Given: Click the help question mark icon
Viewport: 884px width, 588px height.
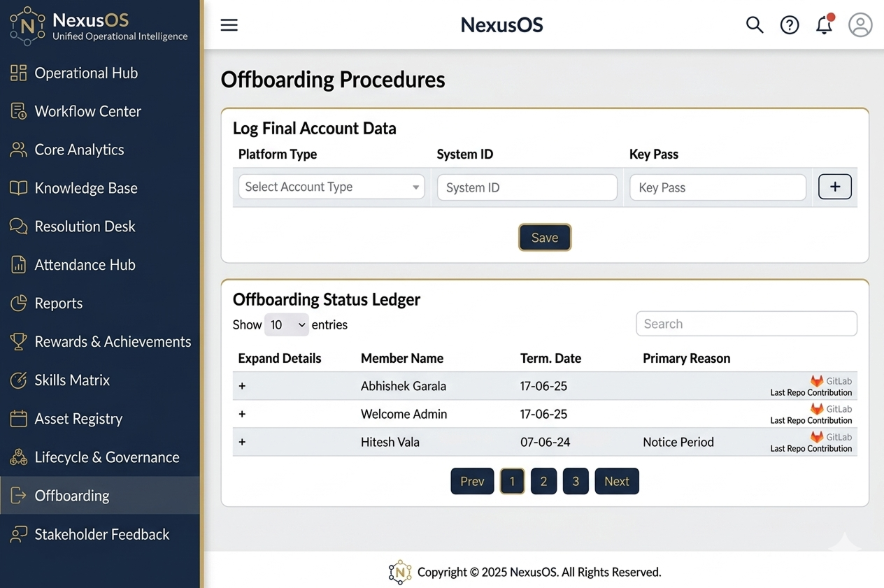Looking at the screenshot, I should (790, 25).
